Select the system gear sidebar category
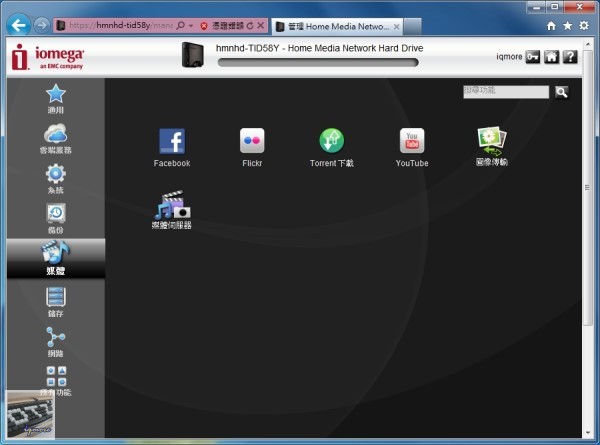 (x=56, y=179)
